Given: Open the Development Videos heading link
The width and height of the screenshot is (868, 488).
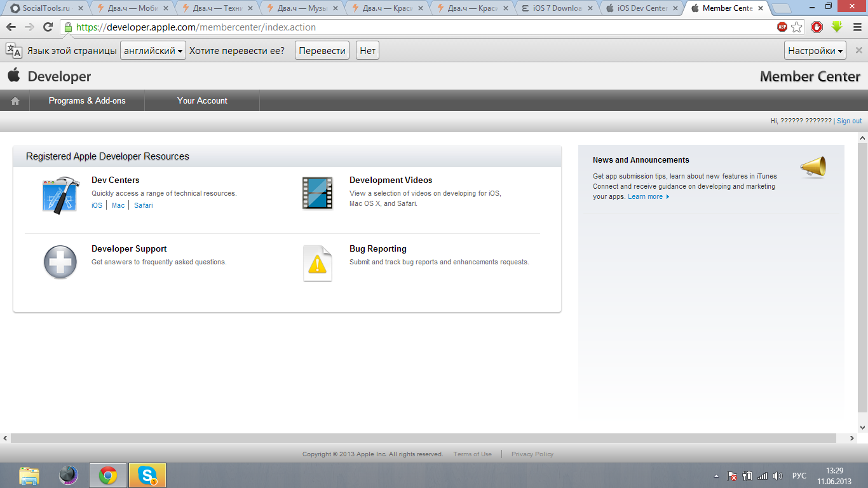Looking at the screenshot, I should pos(391,180).
